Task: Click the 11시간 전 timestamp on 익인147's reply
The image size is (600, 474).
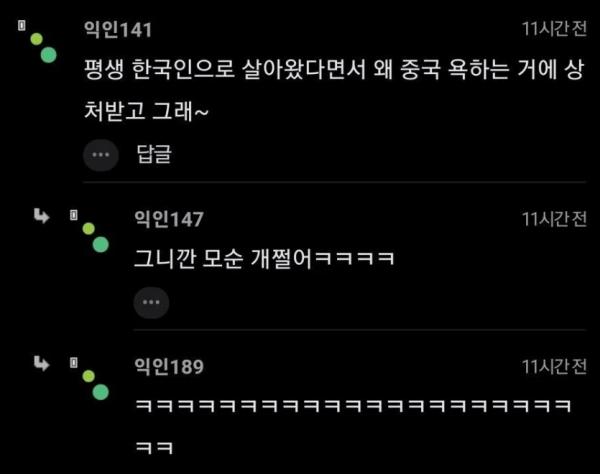Action: pyautogui.click(x=554, y=219)
